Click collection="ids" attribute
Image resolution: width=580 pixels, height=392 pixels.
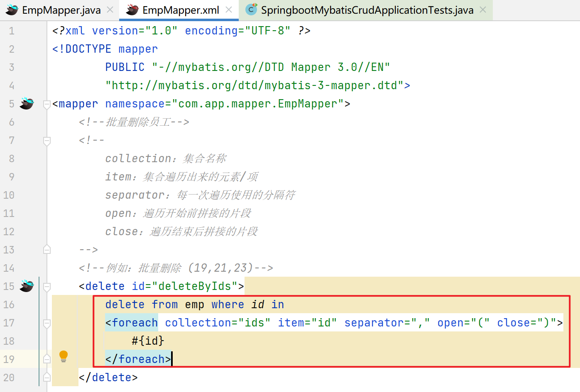tap(218, 323)
